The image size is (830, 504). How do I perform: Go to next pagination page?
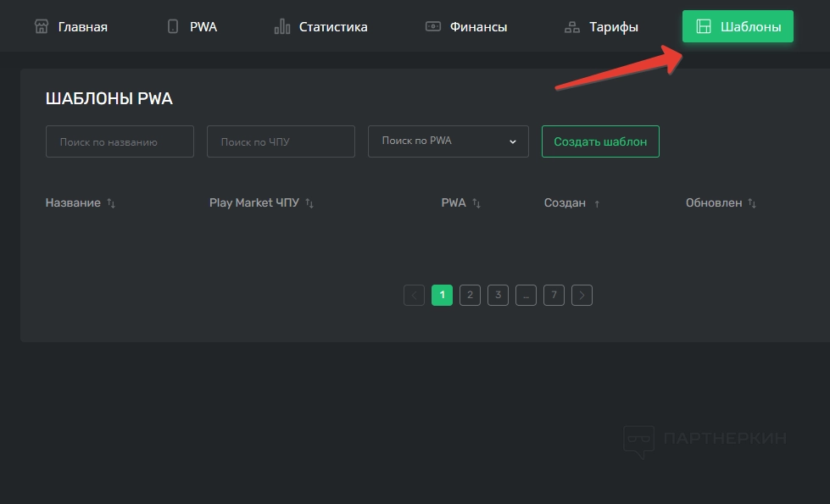[582, 295]
